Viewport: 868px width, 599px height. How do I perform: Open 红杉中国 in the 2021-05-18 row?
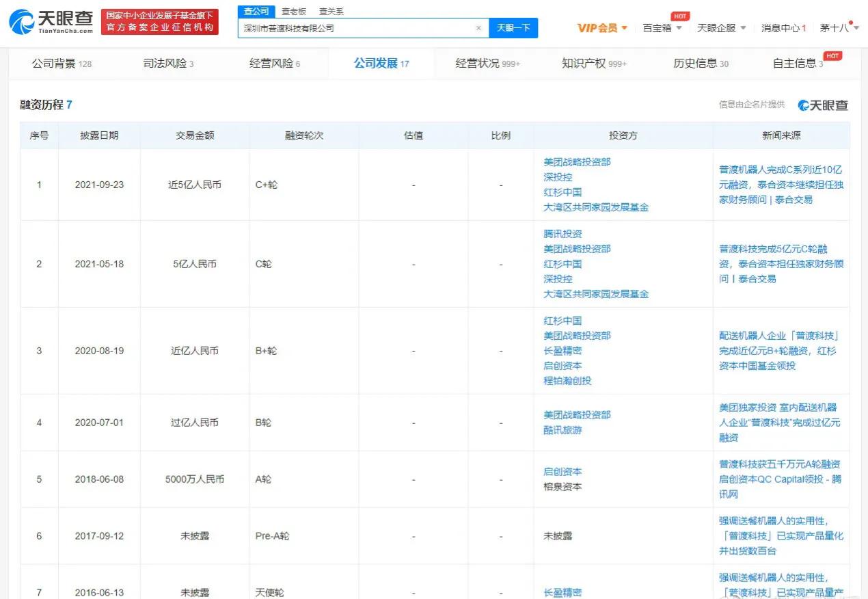tap(562, 264)
